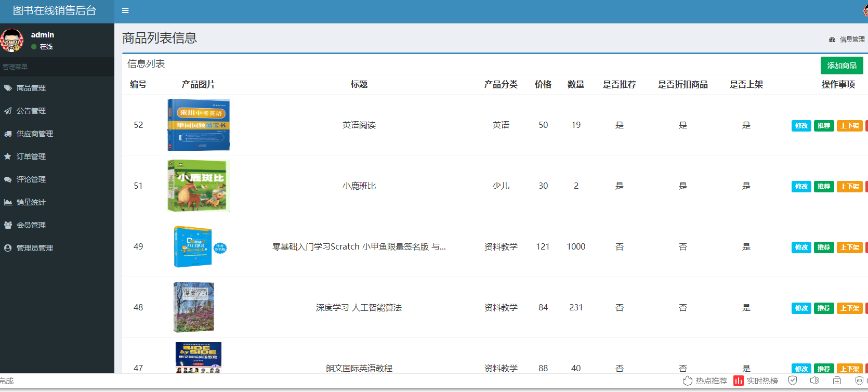Image resolution: width=868 pixels, height=392 pixels.
Task: Click the truck icon beside 供应商管理
Action: (8, 134)
